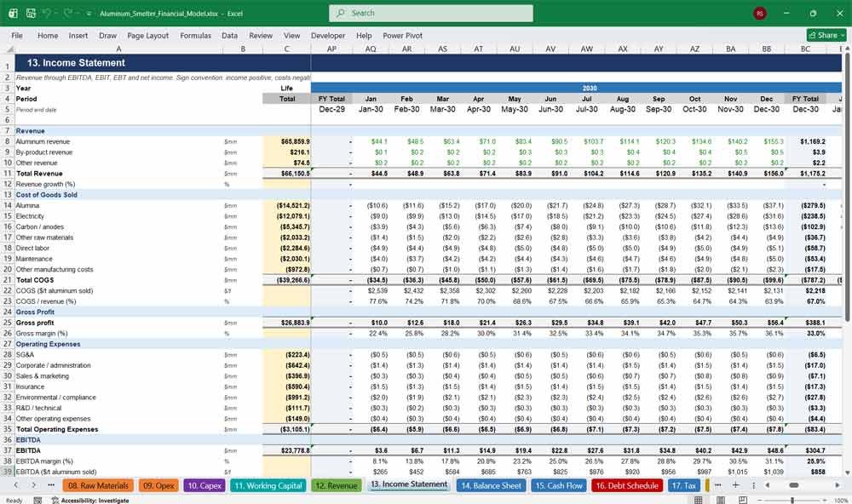Click the Undo arrow icon

pos(46,13)
